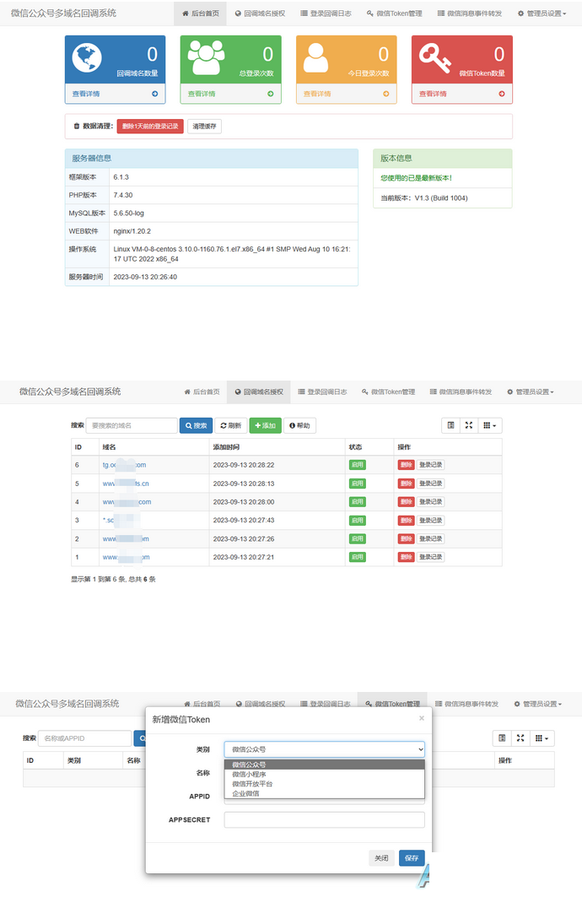Click the single user icon on orange card
Screen dimensions: 582x924
[315, 57]
